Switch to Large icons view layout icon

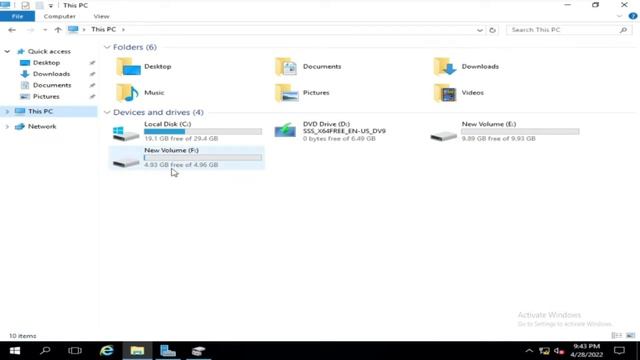(631, 336)
